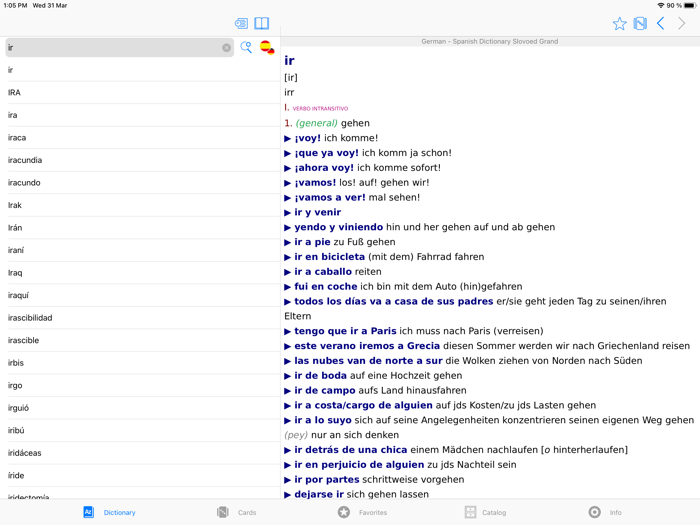Open the Dictionary tab
The height and width of the screenshot is (525, 700).
point(109,512)
